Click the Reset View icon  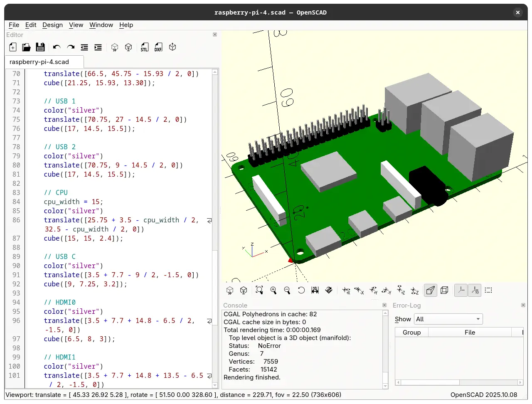(301, 290)
